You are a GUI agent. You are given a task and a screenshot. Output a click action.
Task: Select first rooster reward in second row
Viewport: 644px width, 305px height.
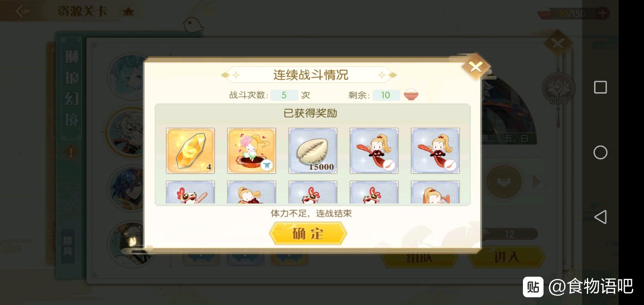click(190, 192)
